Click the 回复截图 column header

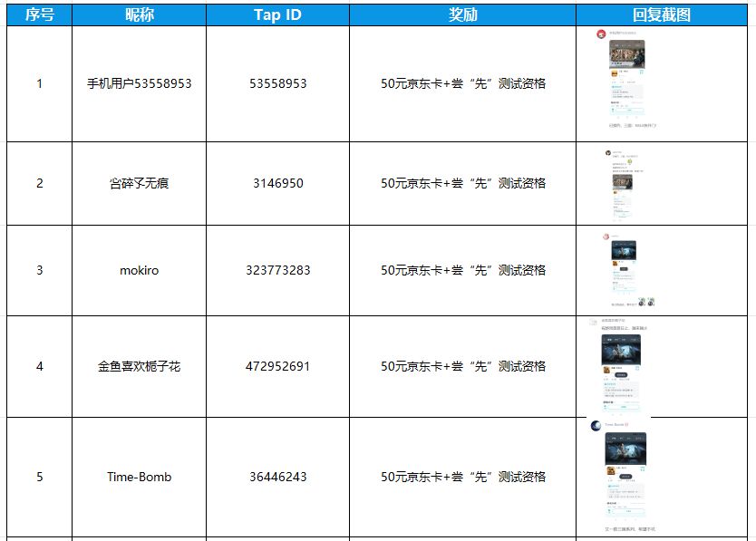662,14
